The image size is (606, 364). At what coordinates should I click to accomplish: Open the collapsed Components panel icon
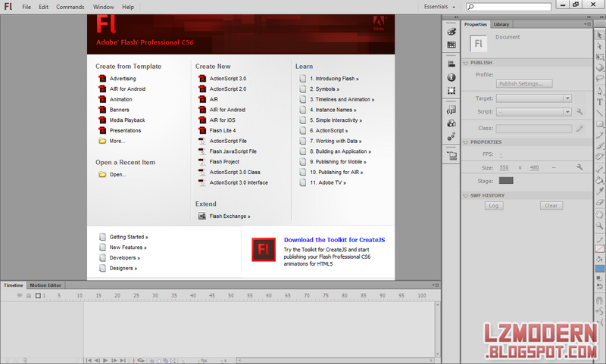coord(451,123)
